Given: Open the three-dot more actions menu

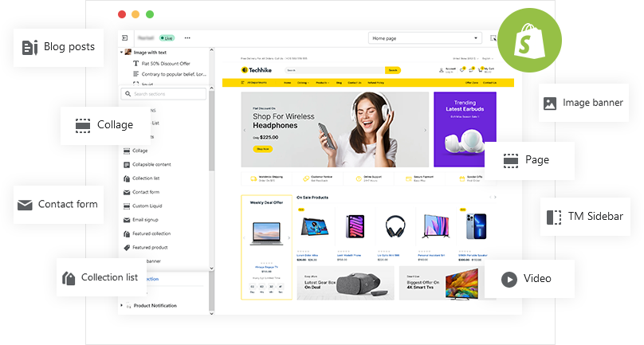Looking at the screenshot, I should click(187, 37).
